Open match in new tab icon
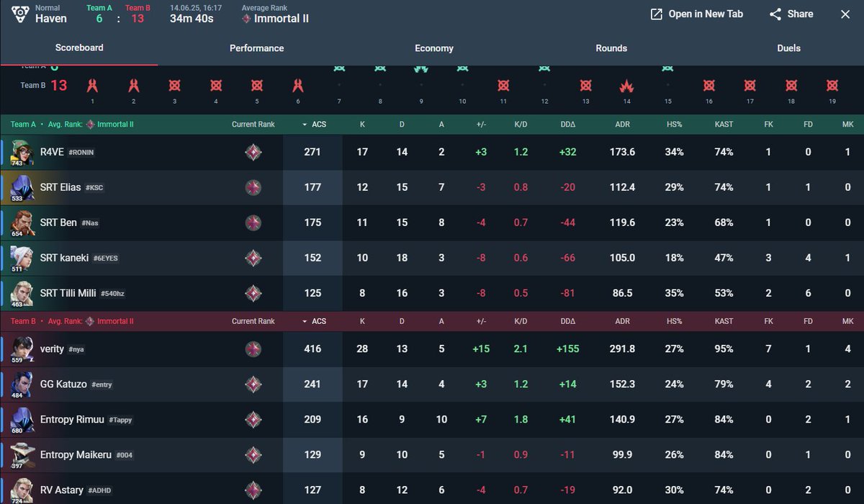864x504 pixels. (x=656, y=14)
